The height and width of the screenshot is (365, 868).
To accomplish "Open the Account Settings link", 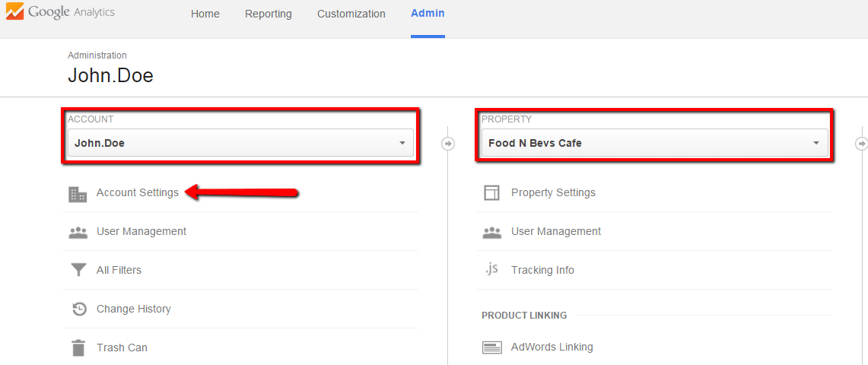I will pyautogui.click(x=138, y=193).
